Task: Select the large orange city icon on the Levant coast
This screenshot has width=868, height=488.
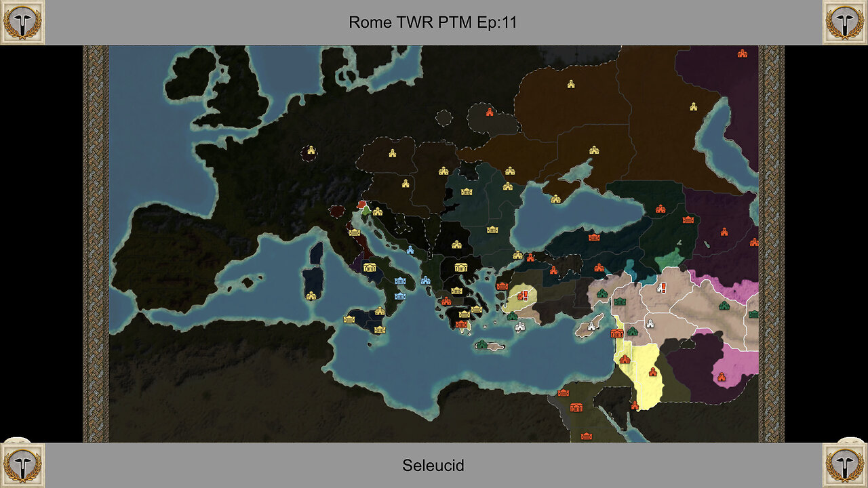Action: pyautogui.click(x=617, y=333)
